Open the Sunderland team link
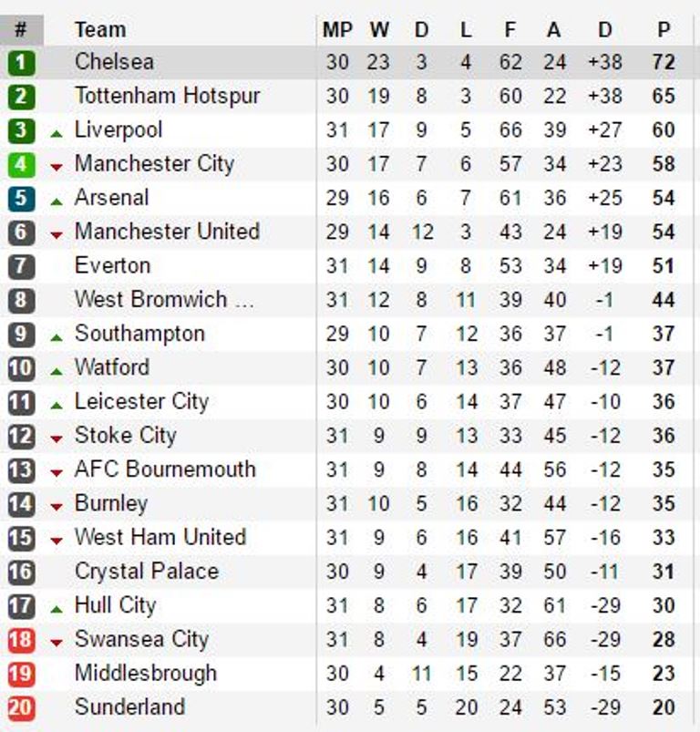Image resolution: width=700 pixels, height=732 pixels. (x=129, y=706)
